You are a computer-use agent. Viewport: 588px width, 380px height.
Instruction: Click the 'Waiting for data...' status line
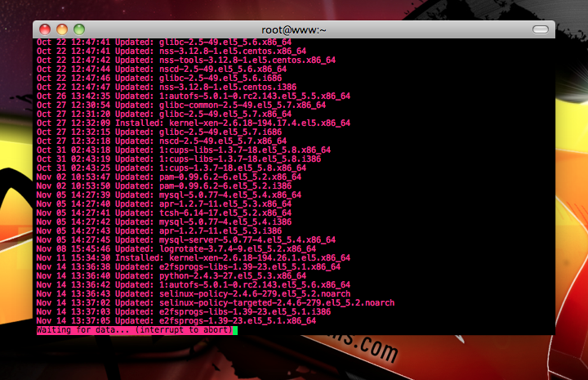click(135, 330)
